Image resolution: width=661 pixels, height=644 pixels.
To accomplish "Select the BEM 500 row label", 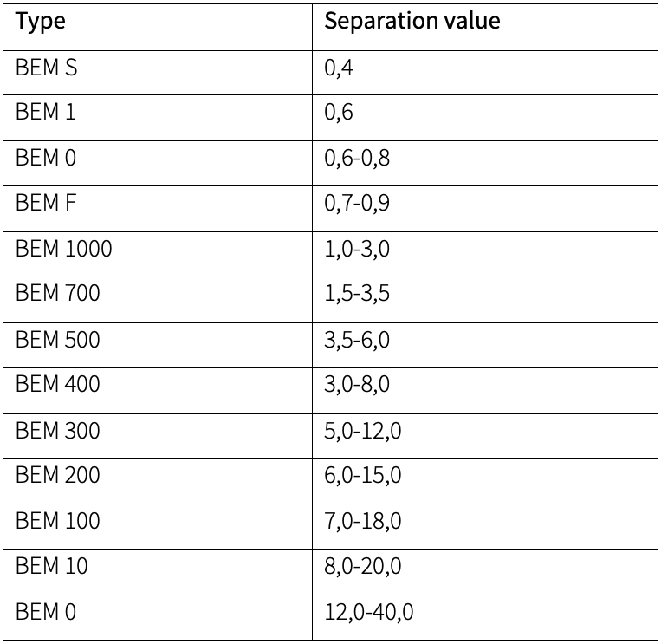I will tap(58, 339).
